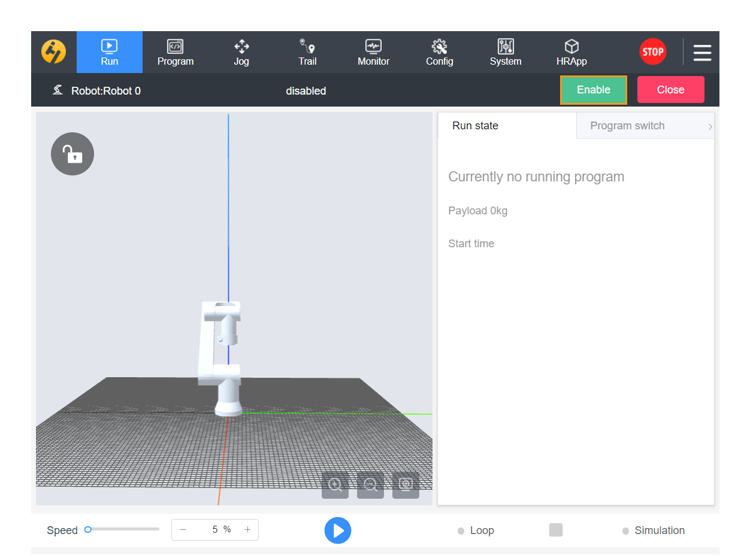
Task: Switch to the Jog control page
Action: click(x=241, y=52)
